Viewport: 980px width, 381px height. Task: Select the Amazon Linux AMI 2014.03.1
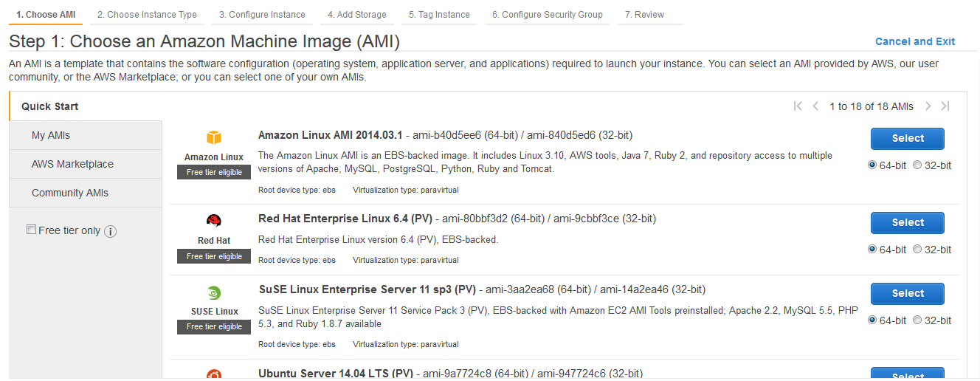[x=908, y=138]
